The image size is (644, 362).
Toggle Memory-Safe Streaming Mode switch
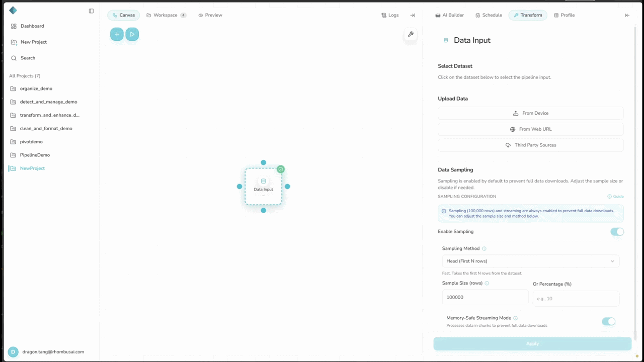[608, 321]
